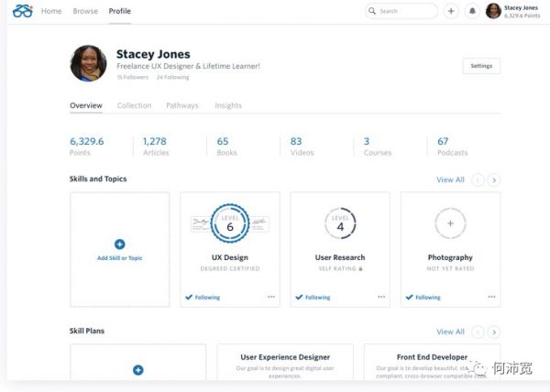This screenshot has width=550, height=392.
Task: Click the glasses logo in top-left corner
Action: coord(23,11)
